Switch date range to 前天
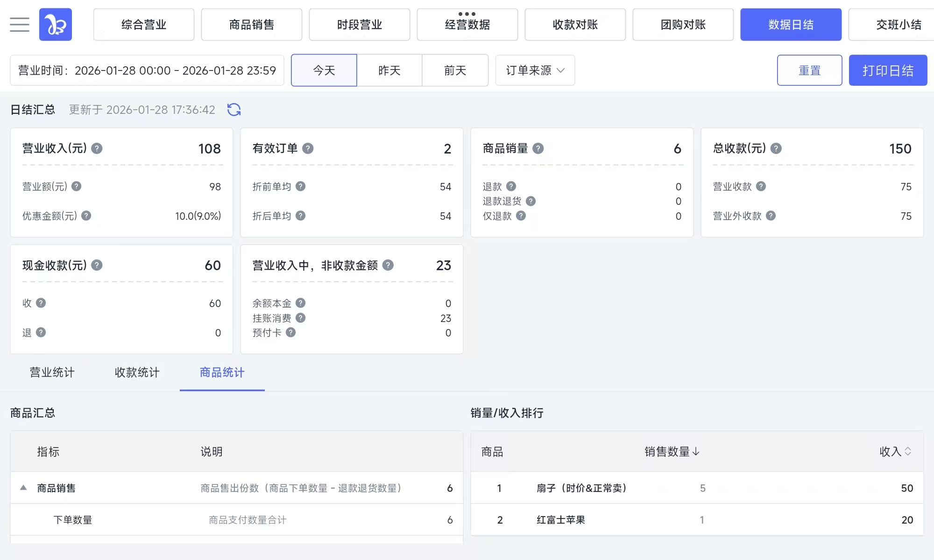Screen dimensions: 934x560 tap(455, 70)
